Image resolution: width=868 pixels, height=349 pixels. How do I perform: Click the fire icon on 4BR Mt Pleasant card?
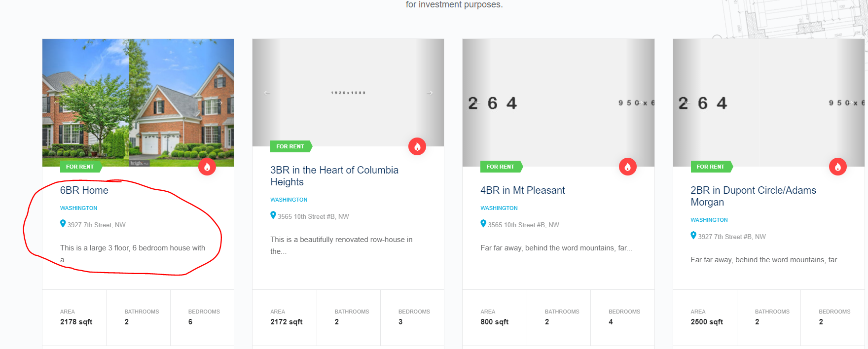point(627,167)
